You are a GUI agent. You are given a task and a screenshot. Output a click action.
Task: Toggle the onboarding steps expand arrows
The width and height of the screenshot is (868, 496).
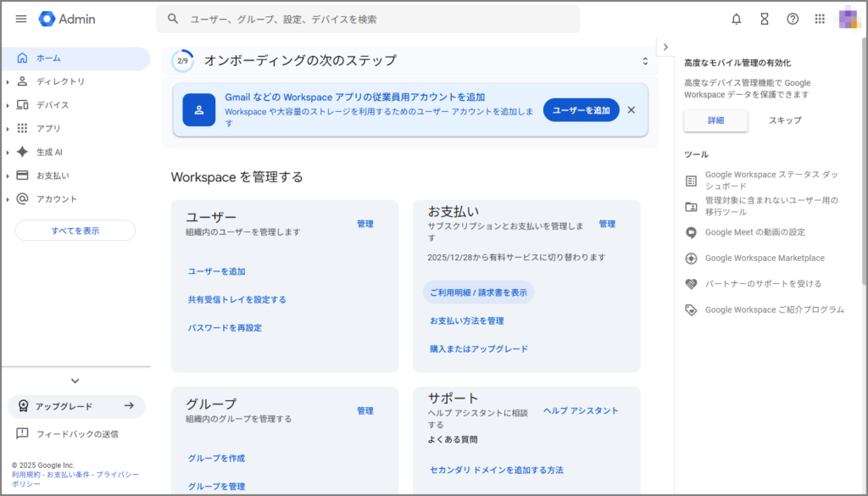click(x=644, y=61)
